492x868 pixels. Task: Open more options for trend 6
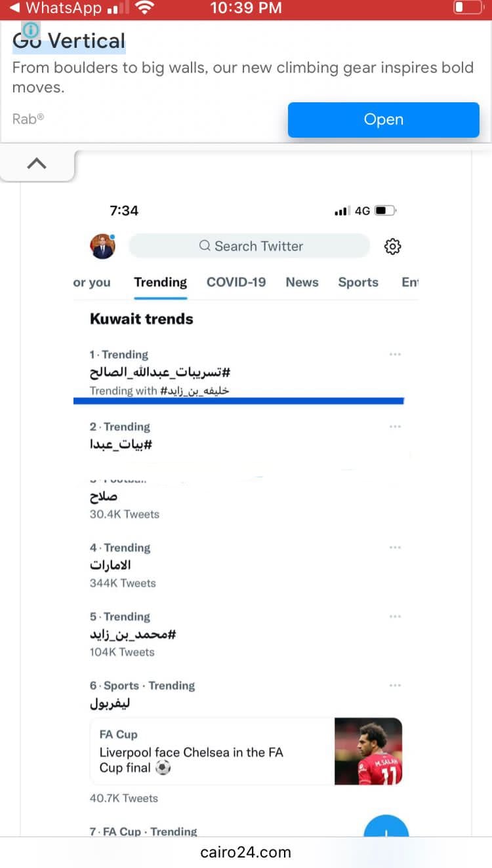(395, 686)
